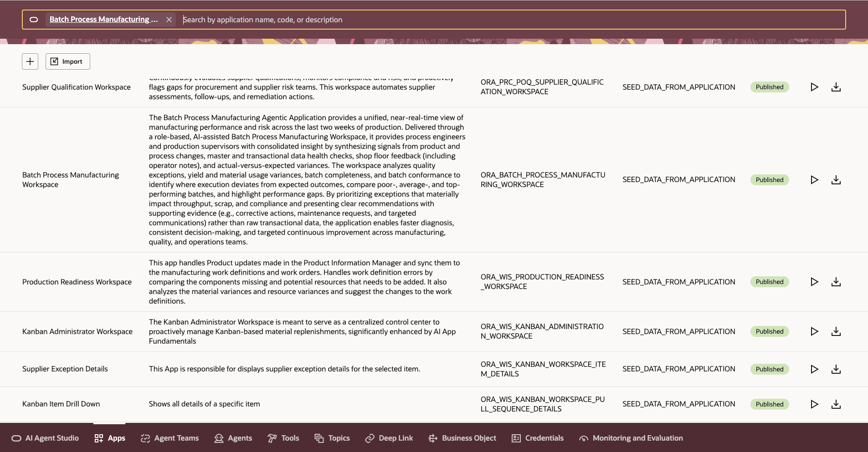868x452 pixels.
Task: Click the Import button
Action: click(x=68, y=61)
